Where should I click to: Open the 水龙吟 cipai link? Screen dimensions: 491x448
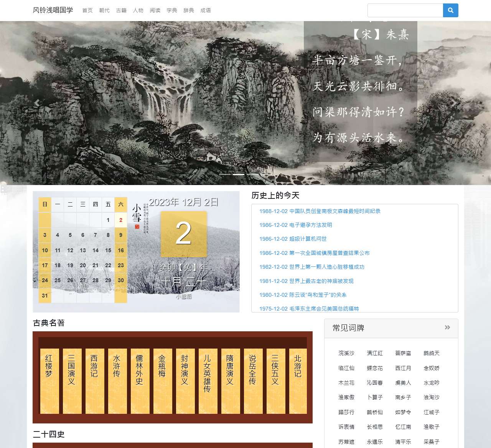tap(432, 383)
